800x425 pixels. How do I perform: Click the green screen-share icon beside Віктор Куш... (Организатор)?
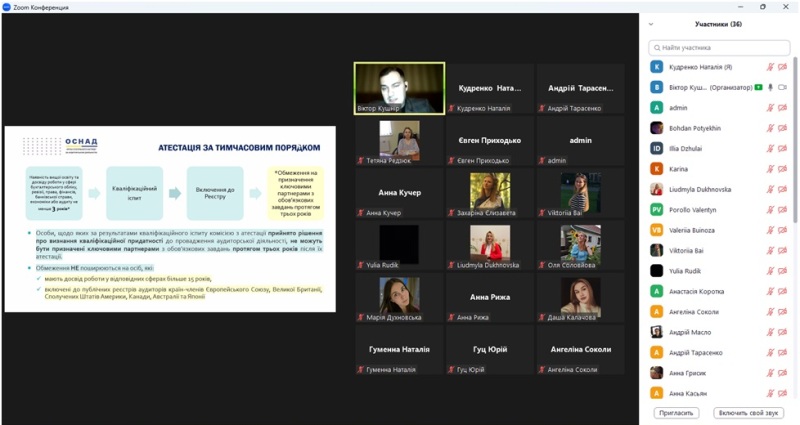(x=759, y=87)
